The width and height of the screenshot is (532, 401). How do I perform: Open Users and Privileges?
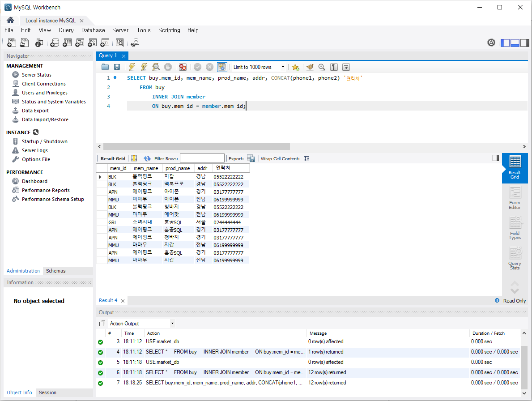click(x=45, y=93)
